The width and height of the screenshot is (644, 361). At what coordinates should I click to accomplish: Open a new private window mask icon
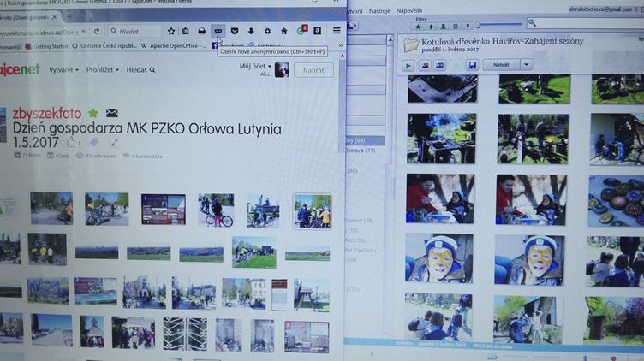point(218,31)
